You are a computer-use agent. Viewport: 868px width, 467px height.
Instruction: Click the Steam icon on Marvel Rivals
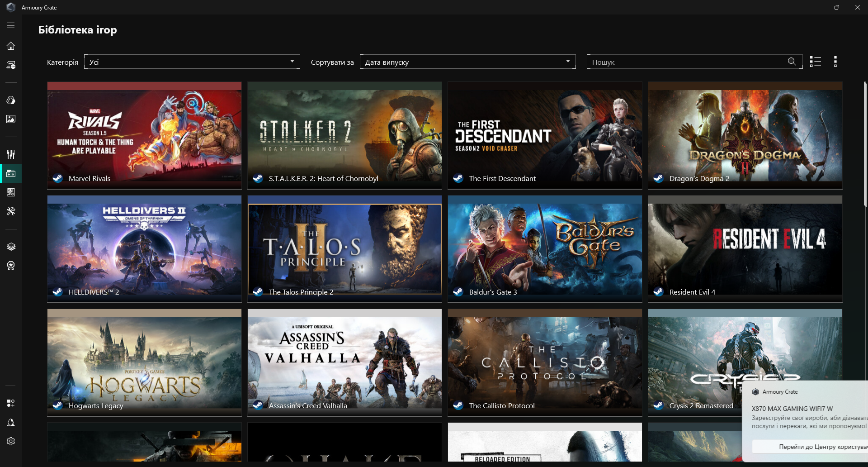[x=57, y=178]
